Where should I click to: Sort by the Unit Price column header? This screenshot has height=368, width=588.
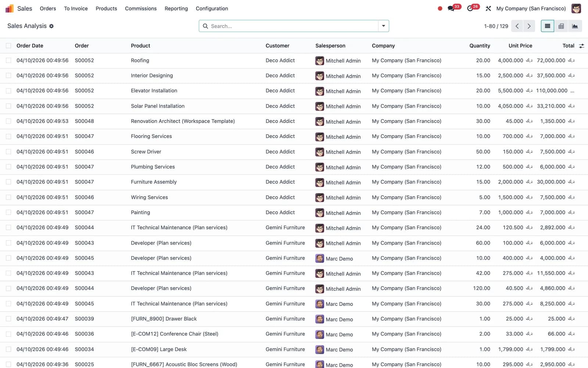coord(520,46)
